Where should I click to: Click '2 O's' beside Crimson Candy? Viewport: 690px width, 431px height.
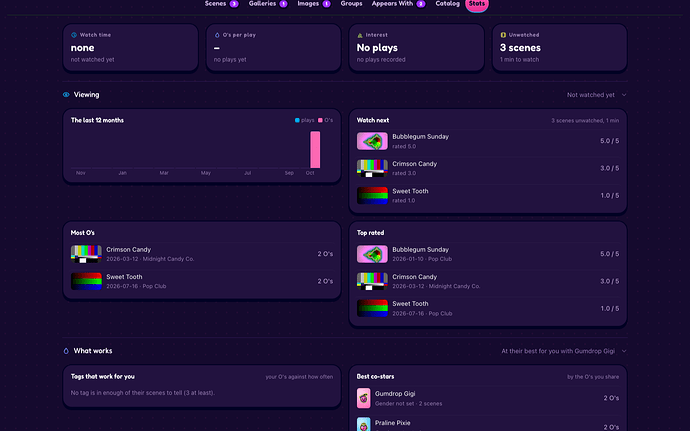point(325,254)
